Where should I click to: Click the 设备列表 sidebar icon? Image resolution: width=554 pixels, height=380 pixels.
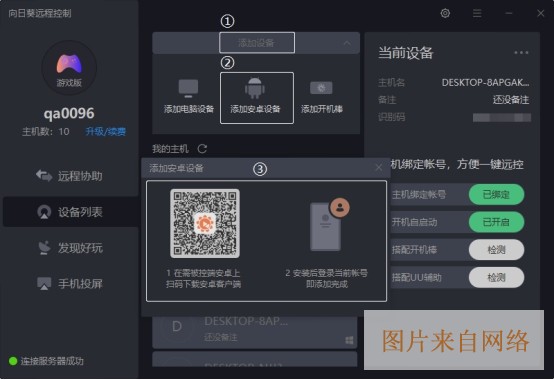click(x=44, y=212)
